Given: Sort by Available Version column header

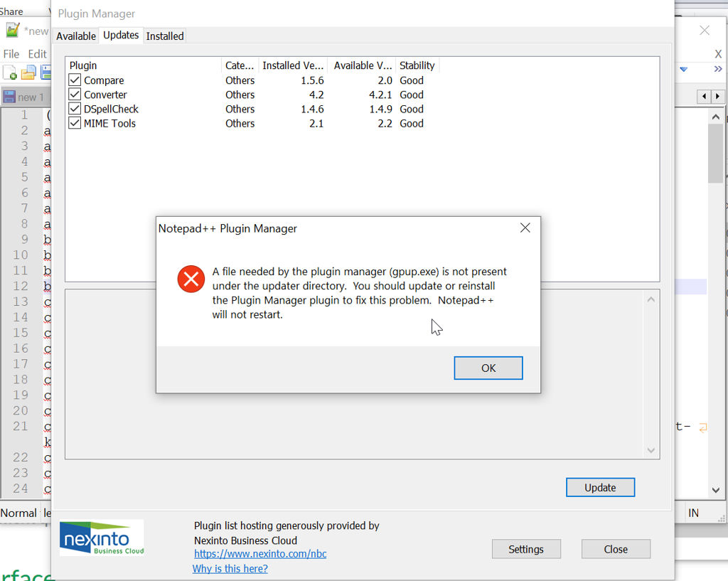Looking at the screenshot, I should 362,65.
